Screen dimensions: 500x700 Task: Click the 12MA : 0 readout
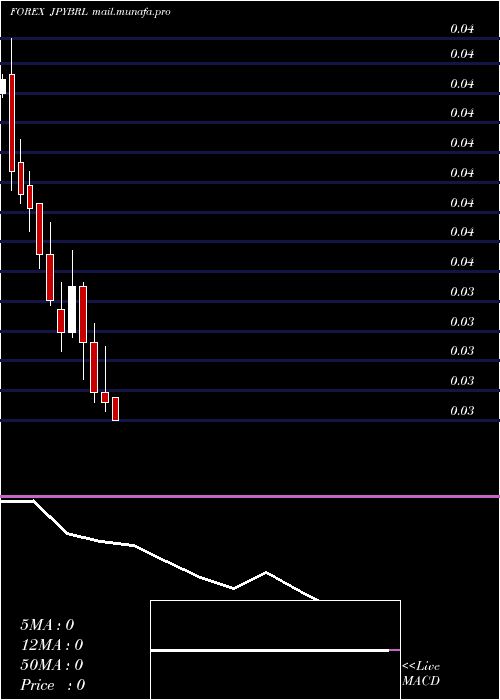pyautogui.click(x=52, y=645)
